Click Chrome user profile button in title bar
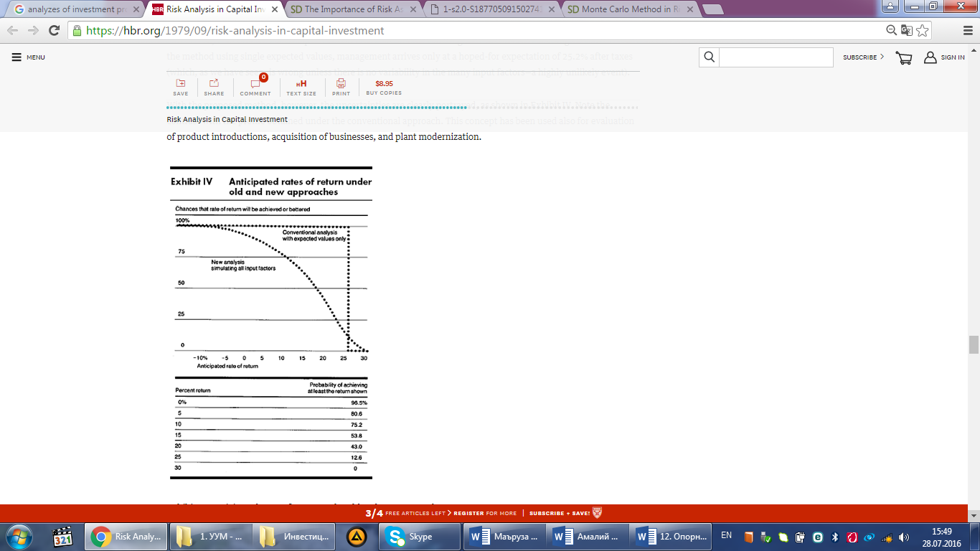 890,6
